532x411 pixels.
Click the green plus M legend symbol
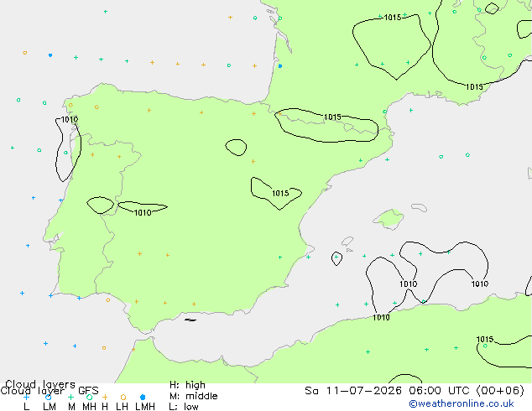click(x=70, y=397)
